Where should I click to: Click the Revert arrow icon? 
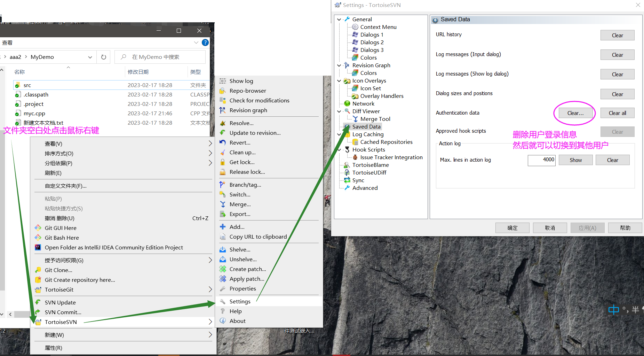tap(223, 142)
